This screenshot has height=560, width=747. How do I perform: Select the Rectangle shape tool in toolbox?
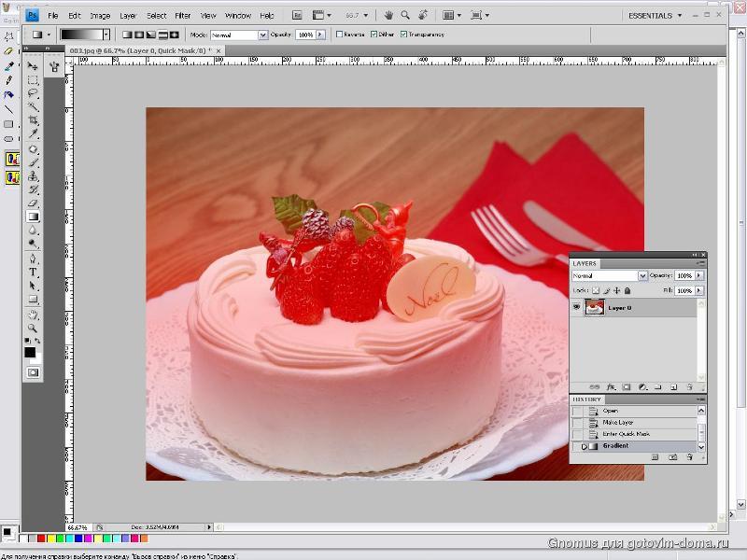pos(33,300)
